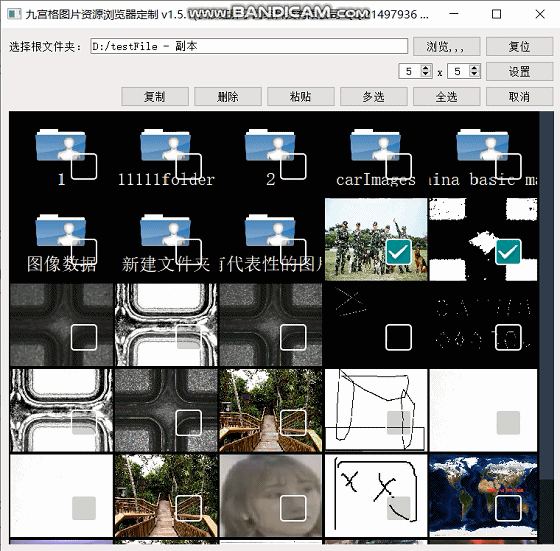Tick the checkbox on blurred face thumbnail
Viewport: 560px width, 551px height.
tap(293, 508)
